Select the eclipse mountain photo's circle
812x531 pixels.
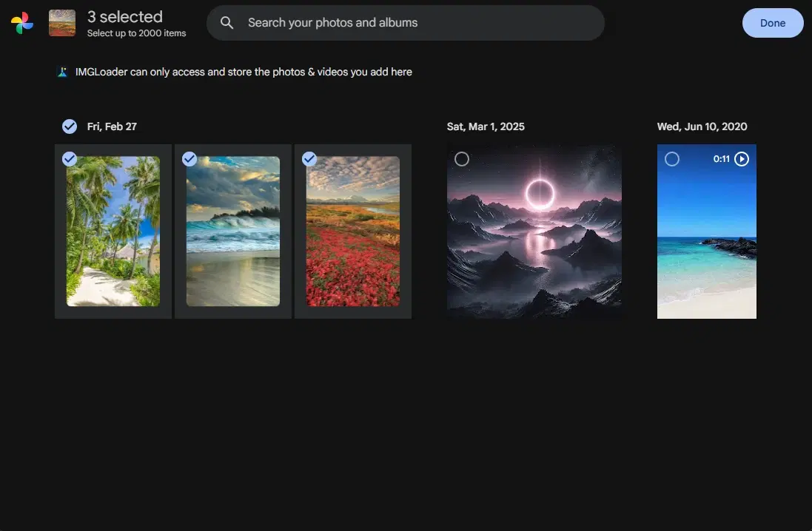coord(462,158)
